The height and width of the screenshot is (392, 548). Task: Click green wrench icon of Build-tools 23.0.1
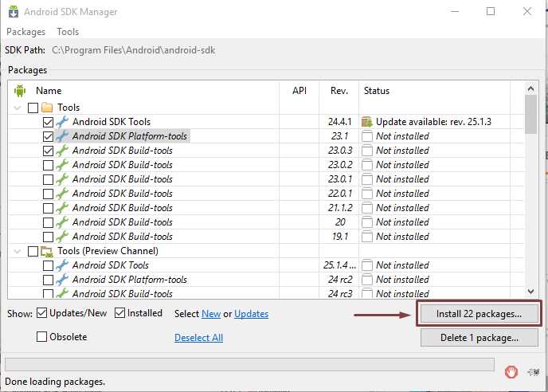[x=62, y=179]
